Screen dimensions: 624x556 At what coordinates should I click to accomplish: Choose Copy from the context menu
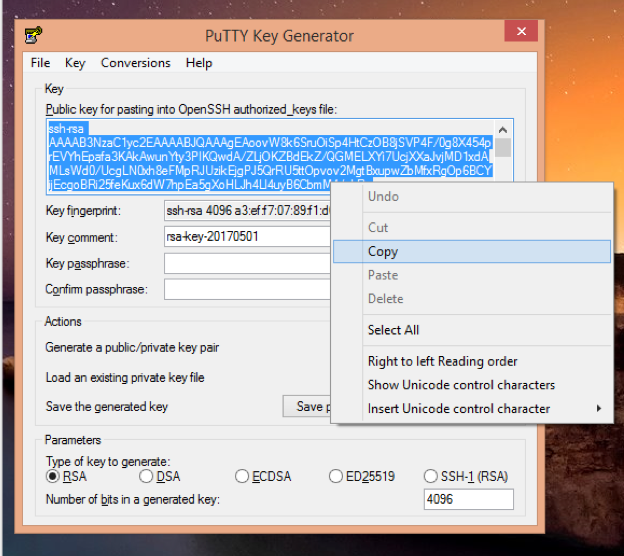coord(472,252)
